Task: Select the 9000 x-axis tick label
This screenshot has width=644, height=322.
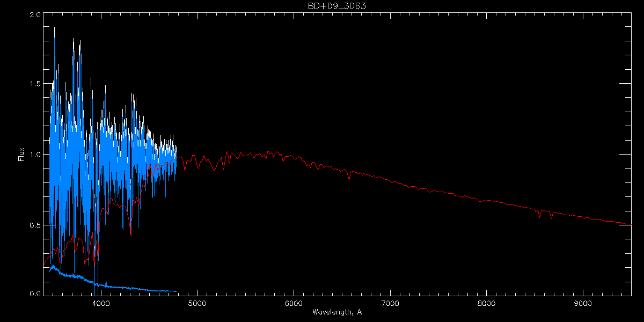Action: point(583,302)
